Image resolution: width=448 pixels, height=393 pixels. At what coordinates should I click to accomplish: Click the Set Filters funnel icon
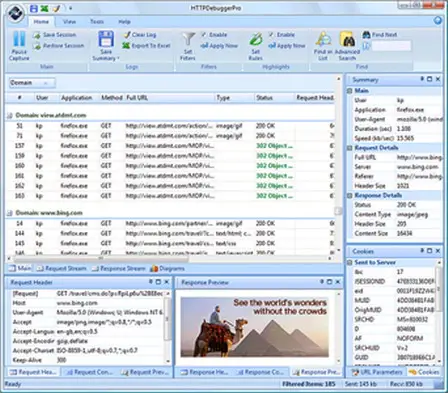point(188,39)
